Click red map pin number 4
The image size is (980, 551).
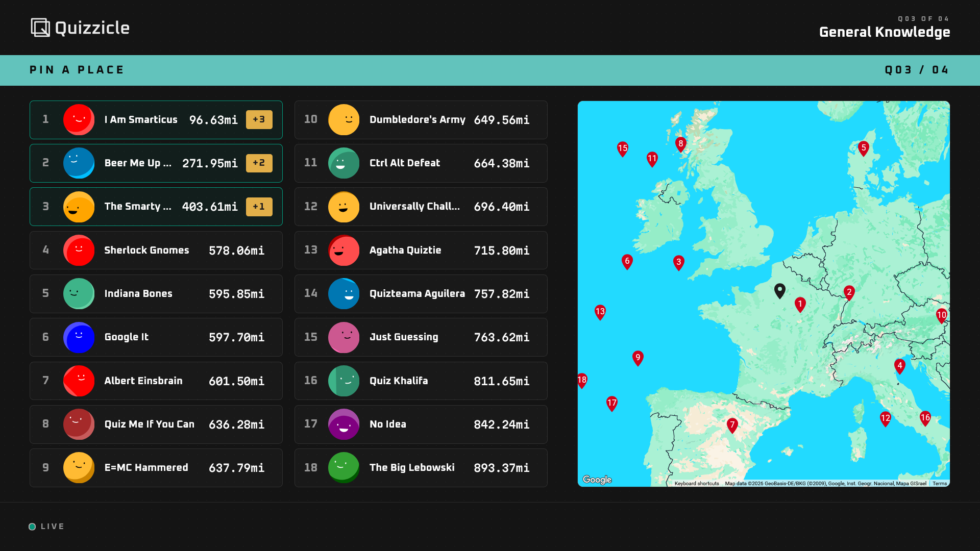900,366
